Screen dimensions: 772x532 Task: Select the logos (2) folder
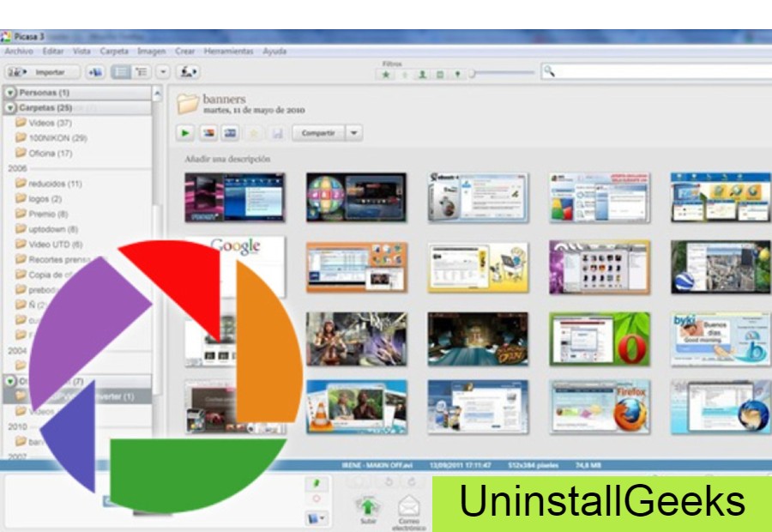[39, 199]
